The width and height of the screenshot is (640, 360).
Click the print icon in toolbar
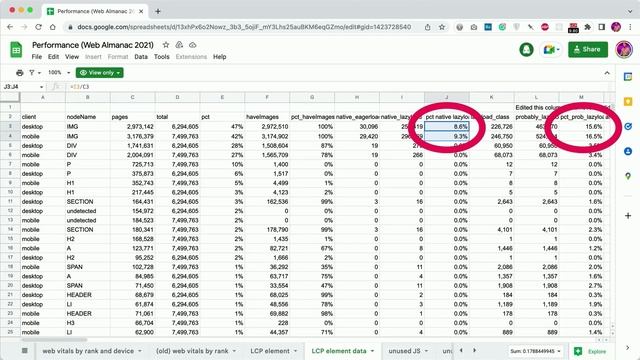pyautogui.click(x=20, y=73)
